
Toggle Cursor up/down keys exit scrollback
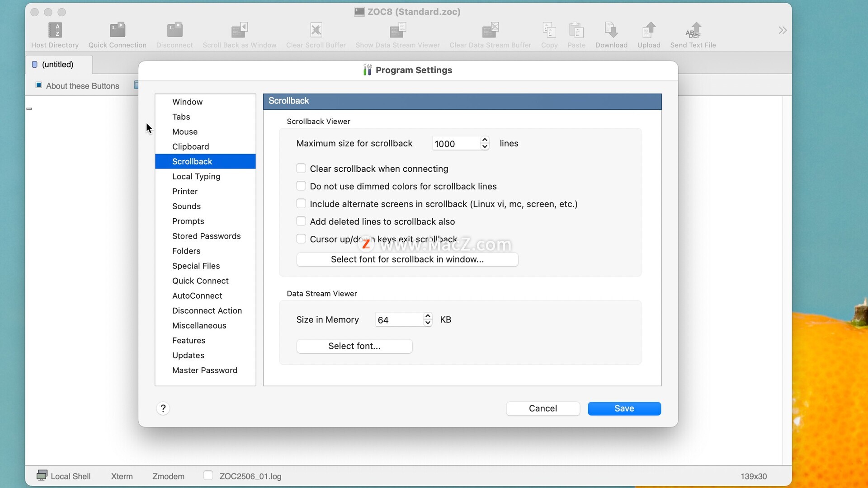(301, 239)
